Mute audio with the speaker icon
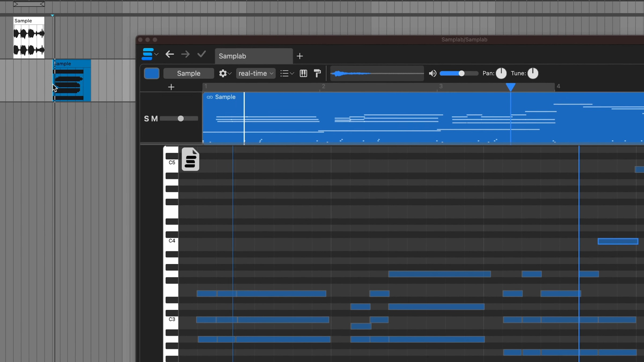The image size is (644, 362). click(433, 73)
